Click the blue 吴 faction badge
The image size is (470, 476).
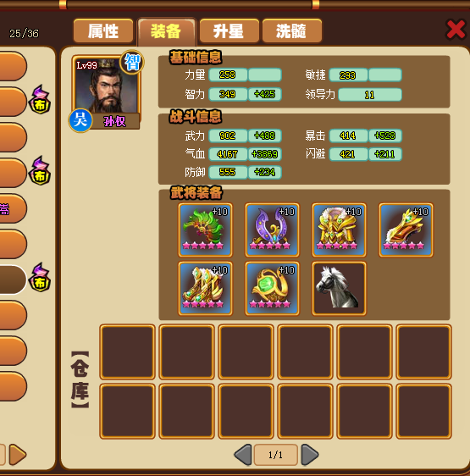click(80, 120)
